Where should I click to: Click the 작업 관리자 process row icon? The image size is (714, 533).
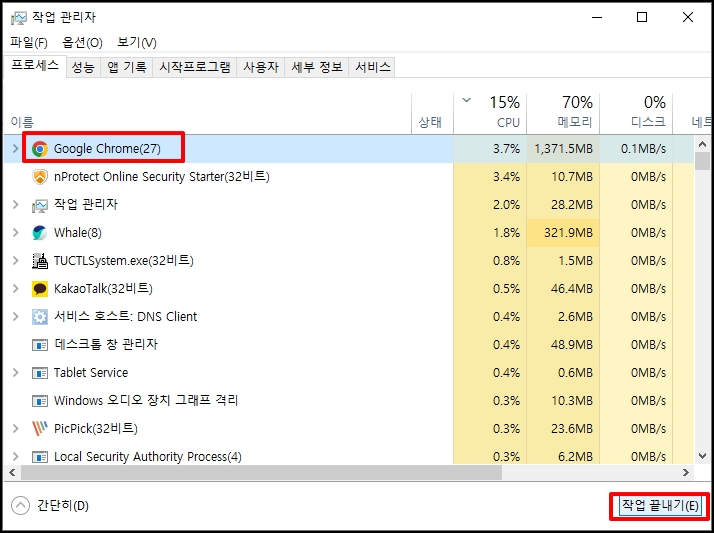pos(40,205)
